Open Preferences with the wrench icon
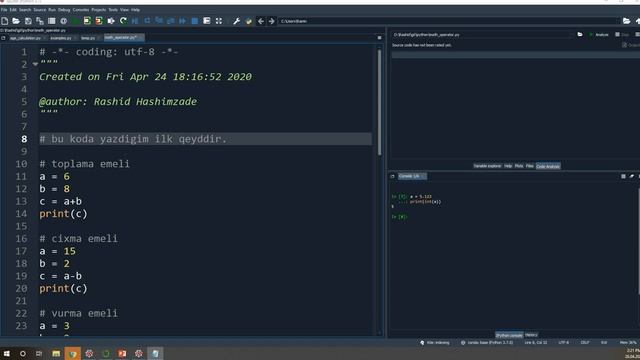 pos(237,21)
